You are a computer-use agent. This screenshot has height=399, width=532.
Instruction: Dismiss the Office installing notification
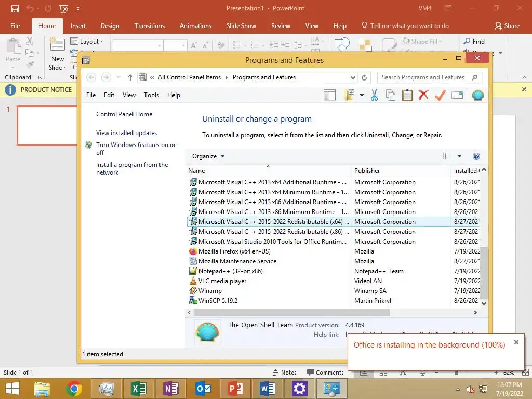[x=516, y=342]
